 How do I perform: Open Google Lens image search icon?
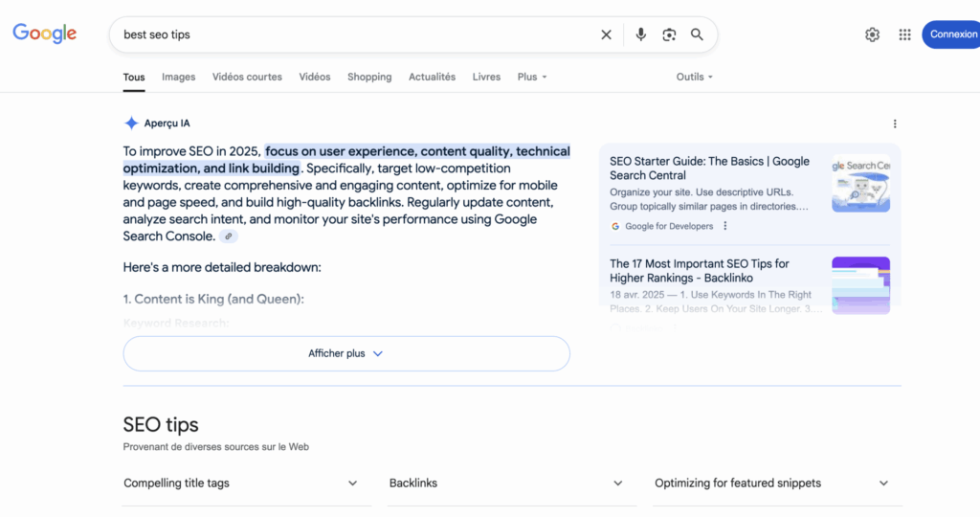tap(669, 35)
